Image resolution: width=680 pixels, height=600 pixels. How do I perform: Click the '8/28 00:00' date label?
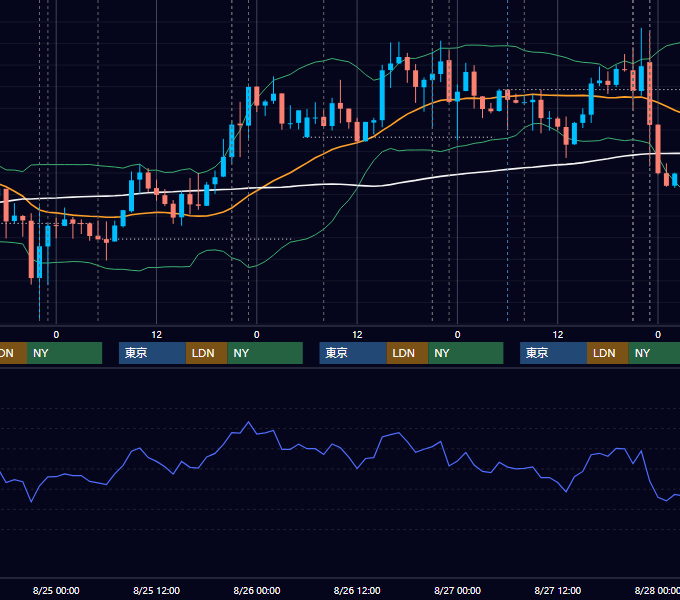[657, 590]
